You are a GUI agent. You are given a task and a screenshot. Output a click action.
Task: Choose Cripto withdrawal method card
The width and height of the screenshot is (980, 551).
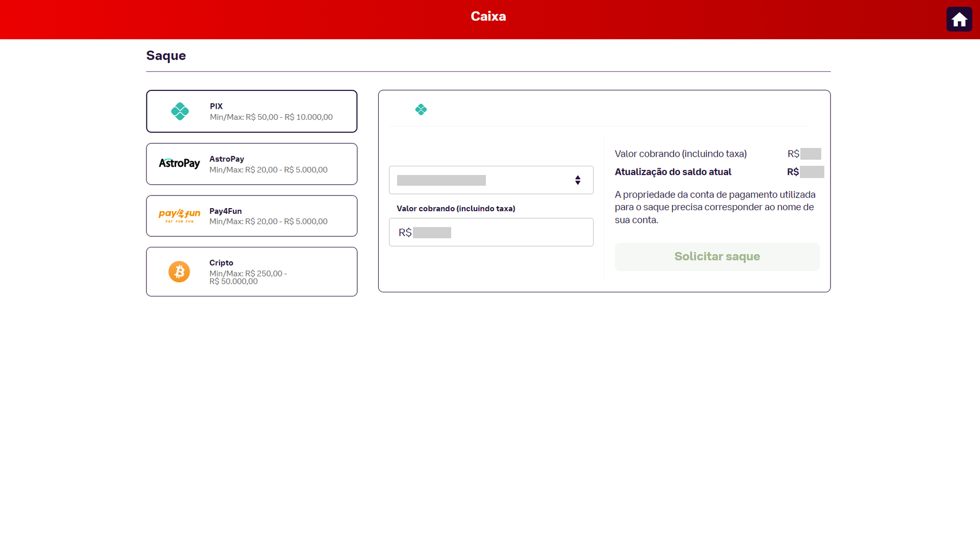[x=252, y=271]
